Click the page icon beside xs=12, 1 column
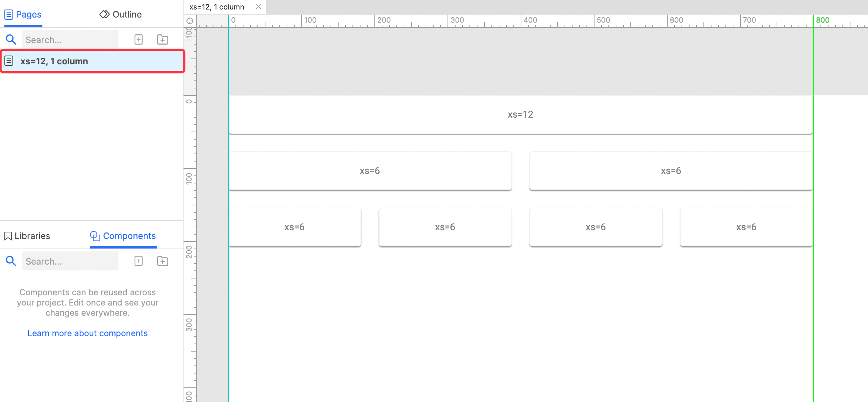 point(9,61)
